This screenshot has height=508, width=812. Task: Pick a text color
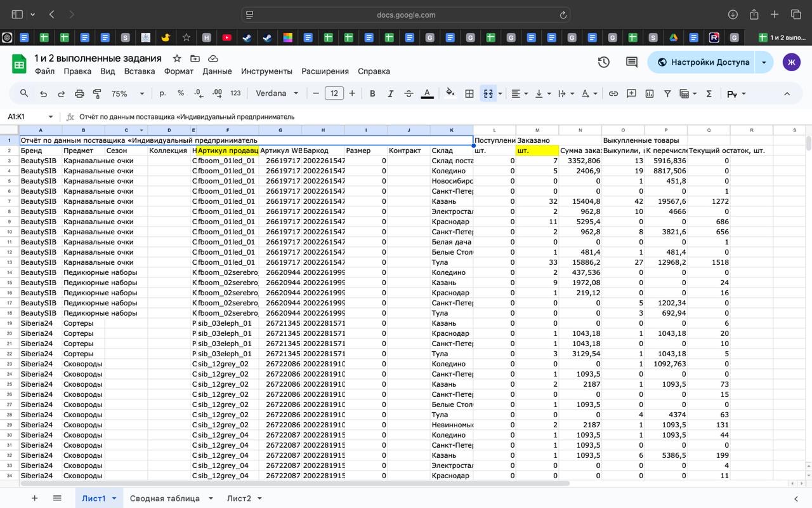(428, 93)
